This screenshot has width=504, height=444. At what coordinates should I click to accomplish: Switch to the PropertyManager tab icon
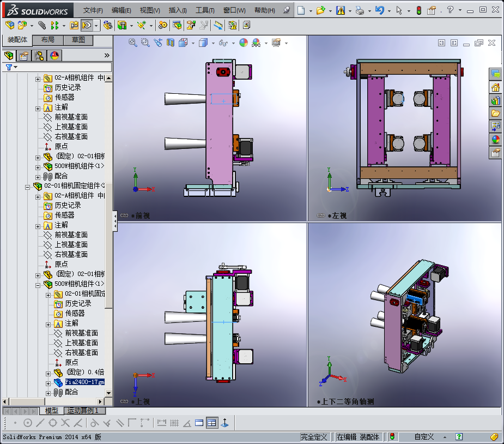click(24, 56)
